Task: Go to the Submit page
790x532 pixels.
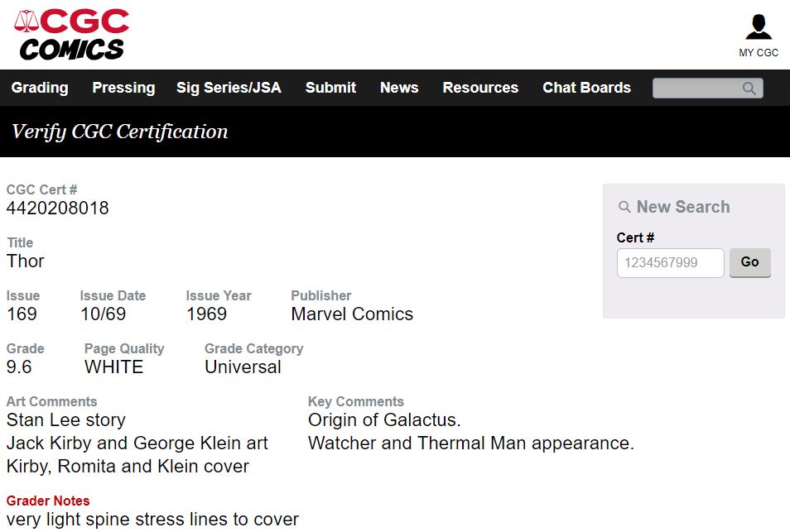Action: pyautogui.click(x=330, y=88)
